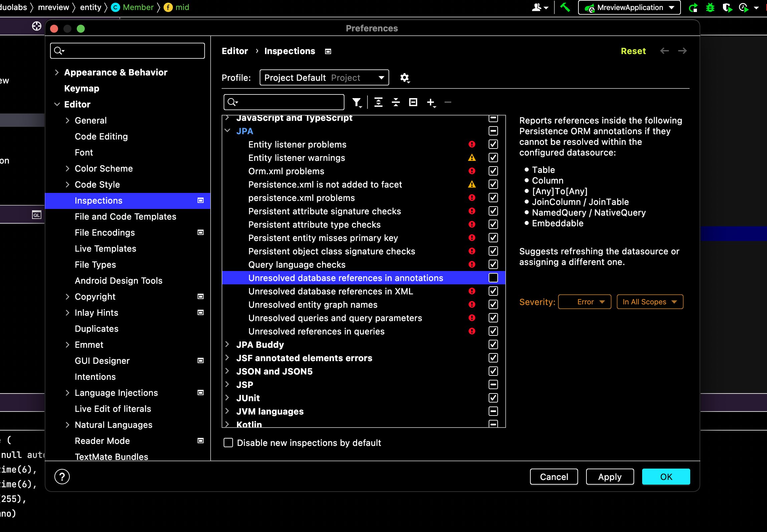Click the filter inspections funnel icon
767x532 pixels.
[x=356, y=102]
